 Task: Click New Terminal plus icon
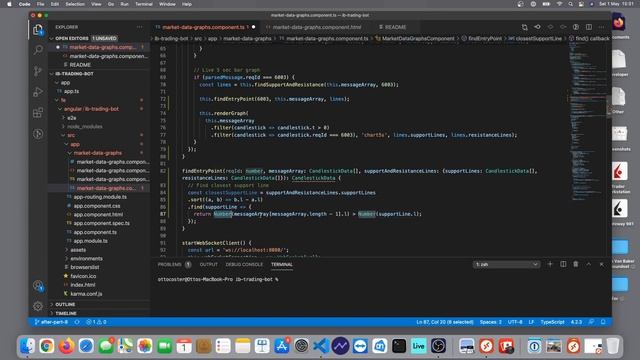(550, 264)
